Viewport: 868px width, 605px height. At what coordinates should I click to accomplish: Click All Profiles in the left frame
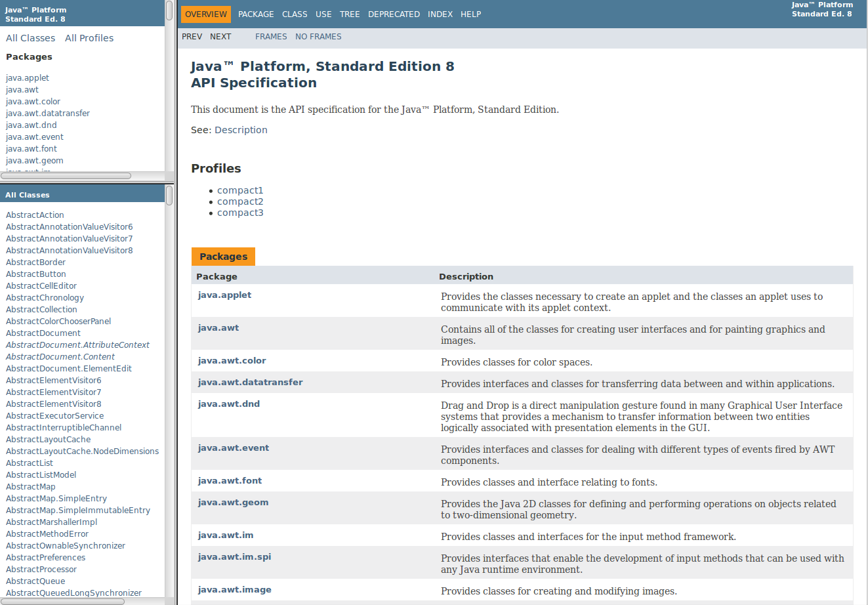(89, 38)
